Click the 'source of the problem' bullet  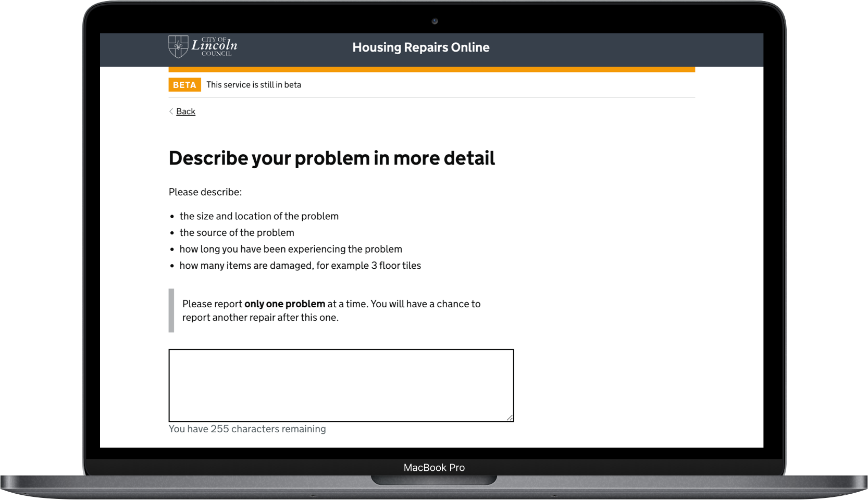pyautogui.click(x=237, y=233)
